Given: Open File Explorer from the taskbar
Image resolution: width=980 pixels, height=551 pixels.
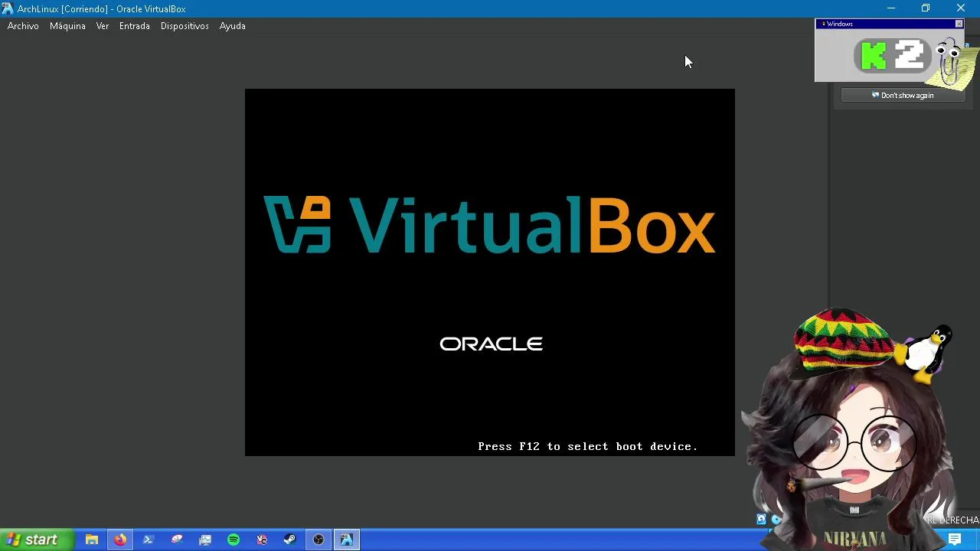Looking at the screenshot, I should (x=92, y=540).
